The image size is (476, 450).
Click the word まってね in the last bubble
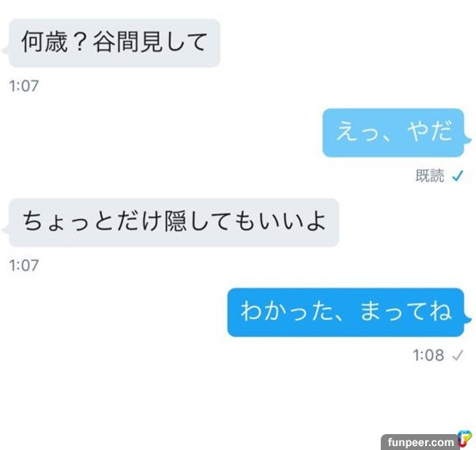pos(406,312)
